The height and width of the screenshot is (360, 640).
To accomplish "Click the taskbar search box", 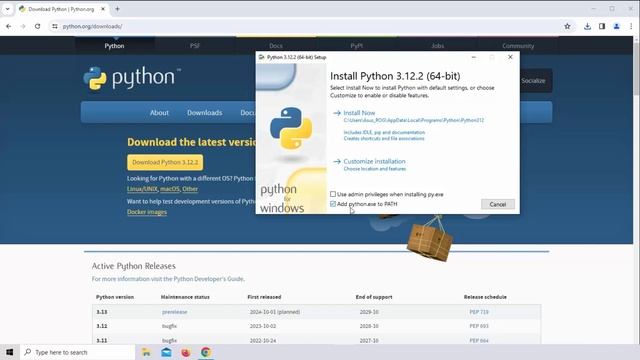I will (78, 352).
